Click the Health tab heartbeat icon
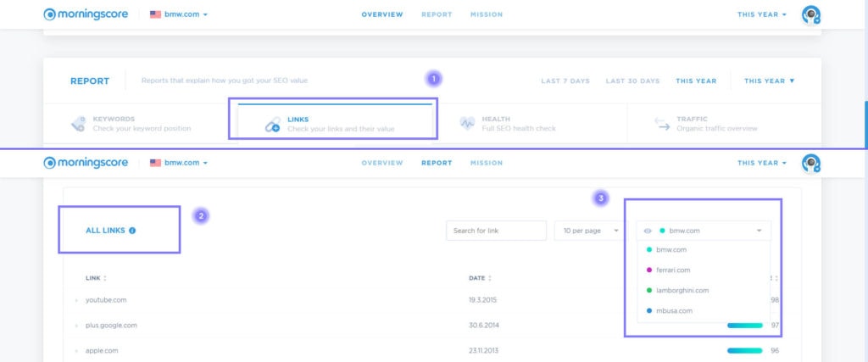 tap(467, 124)
